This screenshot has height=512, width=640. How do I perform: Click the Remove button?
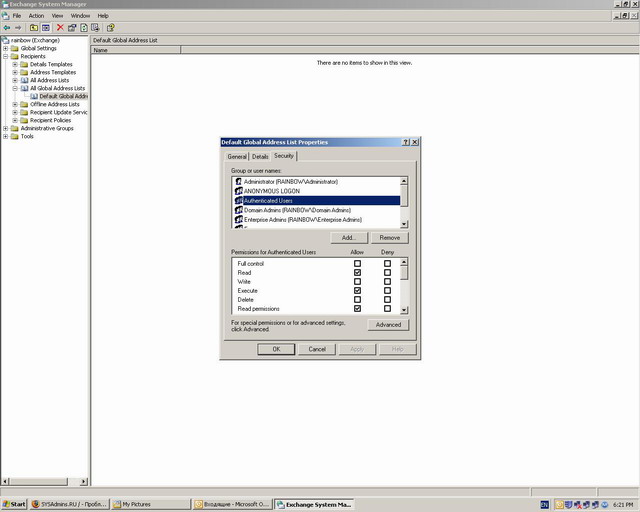(x=390, y=238)
